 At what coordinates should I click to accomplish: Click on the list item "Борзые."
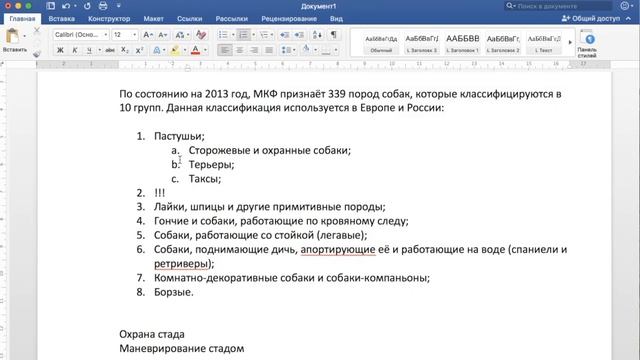(174, 292)
